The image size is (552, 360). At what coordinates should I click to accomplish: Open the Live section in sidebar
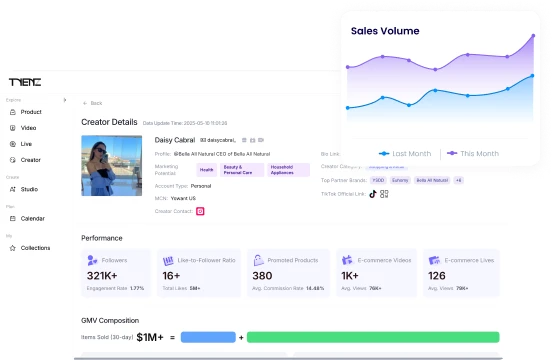tap(21, 144)
